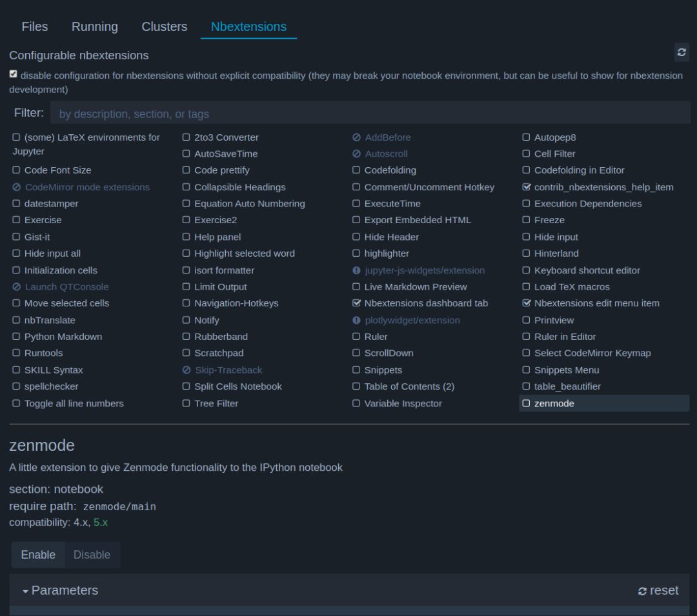This screenshot has width=697, height=616.
Task: Click the info icon beside plotlywidget/extension
Action: 356,320
